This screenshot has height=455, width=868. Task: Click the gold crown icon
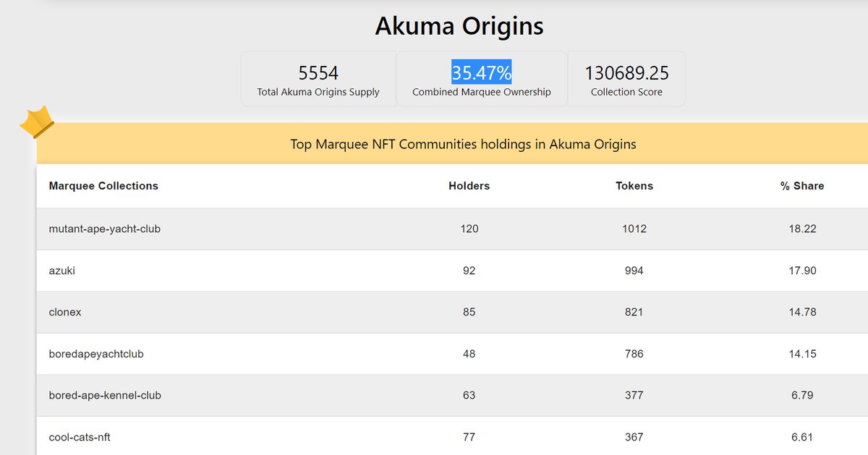pyautogui.click(x=37, y=122)
